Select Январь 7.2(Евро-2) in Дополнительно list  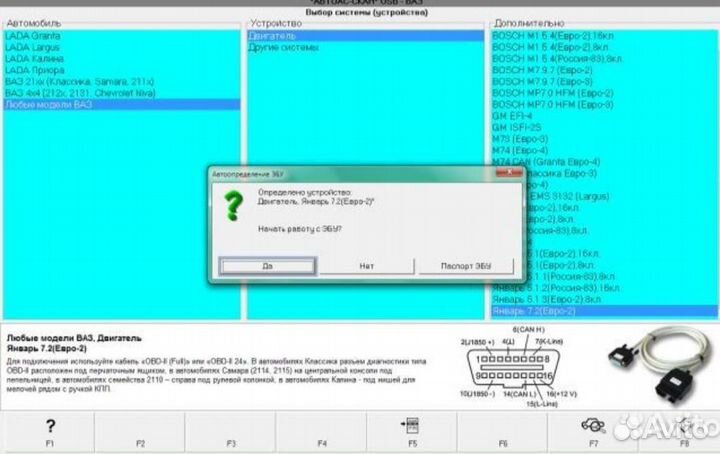533,311
